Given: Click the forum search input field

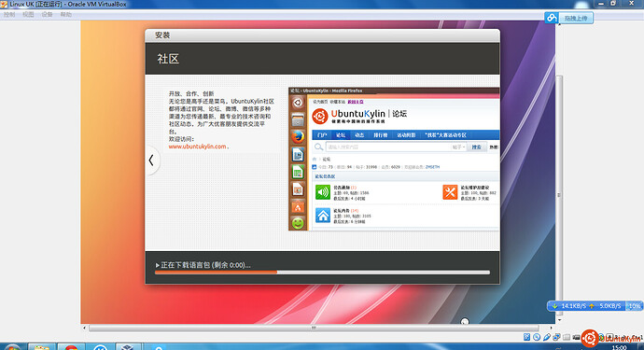Looking at the screenshot, I should (x=388, y=147).
